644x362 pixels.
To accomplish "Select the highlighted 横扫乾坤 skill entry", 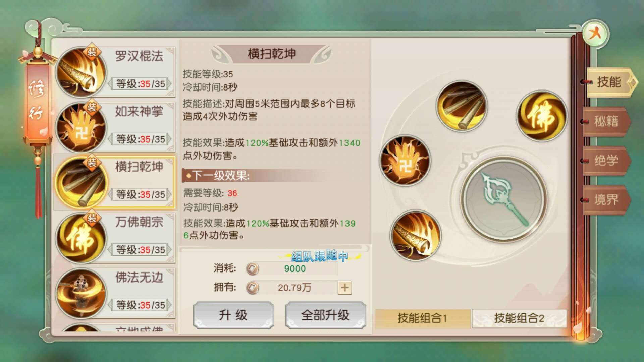I will coord(115,182).
